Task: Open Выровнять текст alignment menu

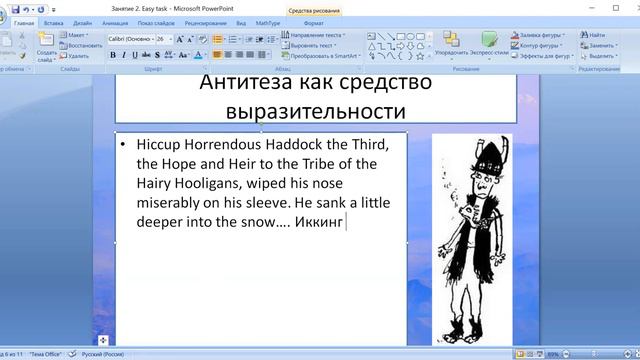Action: (309, 45)
